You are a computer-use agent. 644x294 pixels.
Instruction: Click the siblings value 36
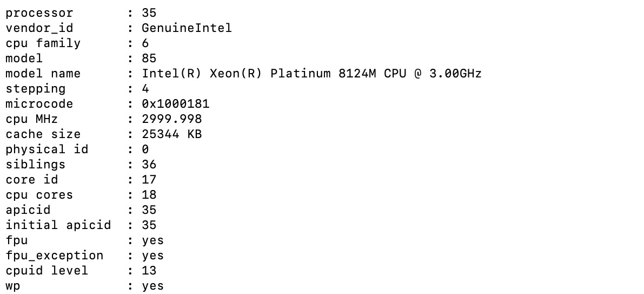point(149,164)
